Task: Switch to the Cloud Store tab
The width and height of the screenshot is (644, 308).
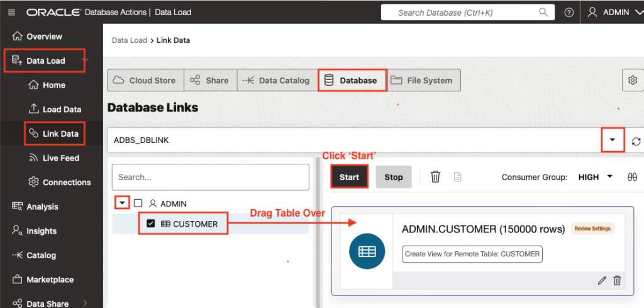Action: [145, 80]
